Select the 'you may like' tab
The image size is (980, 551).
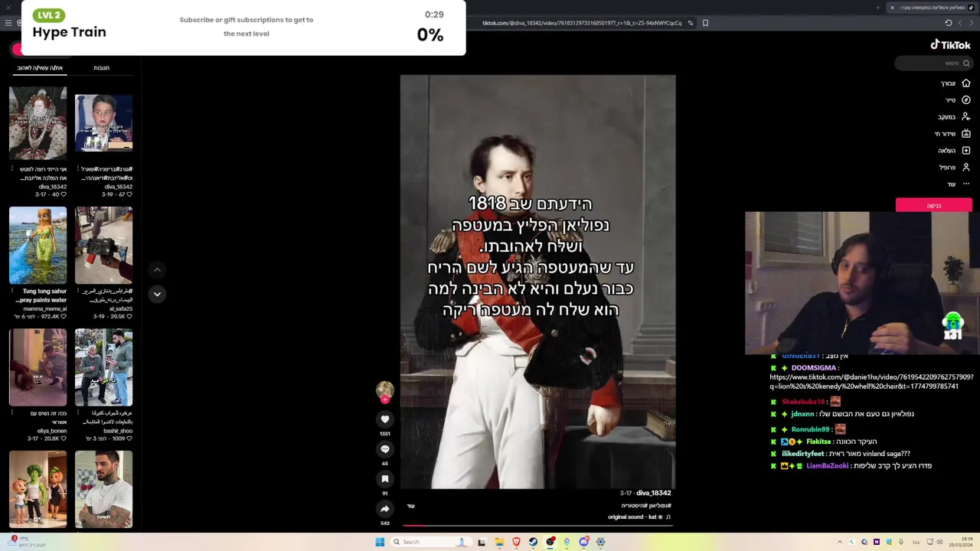[x=40, y=68]
